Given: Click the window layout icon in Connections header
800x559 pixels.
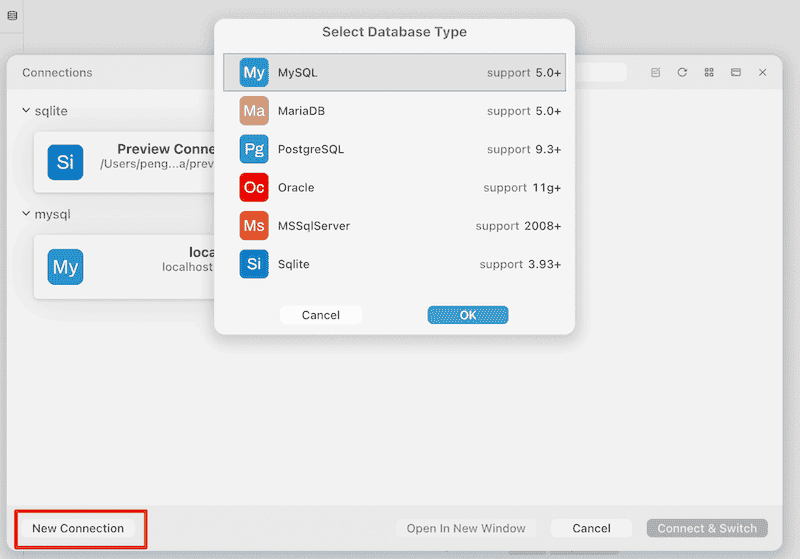Looking at the screenshot, I should tap(736, 72).
